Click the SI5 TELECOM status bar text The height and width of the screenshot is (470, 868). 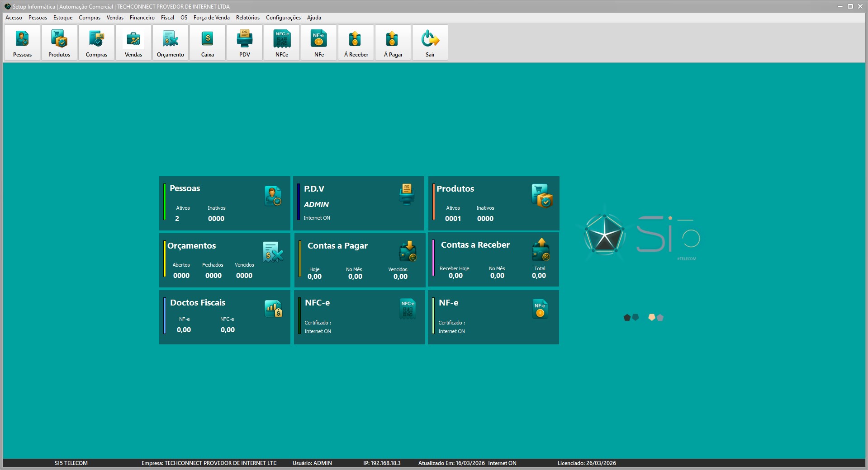pyautogui.click(x=71, y=463)
